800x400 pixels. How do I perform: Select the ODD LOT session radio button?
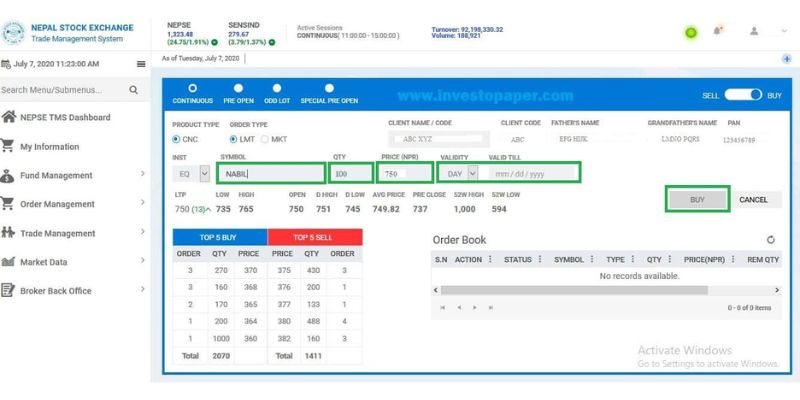pos(277,88)
